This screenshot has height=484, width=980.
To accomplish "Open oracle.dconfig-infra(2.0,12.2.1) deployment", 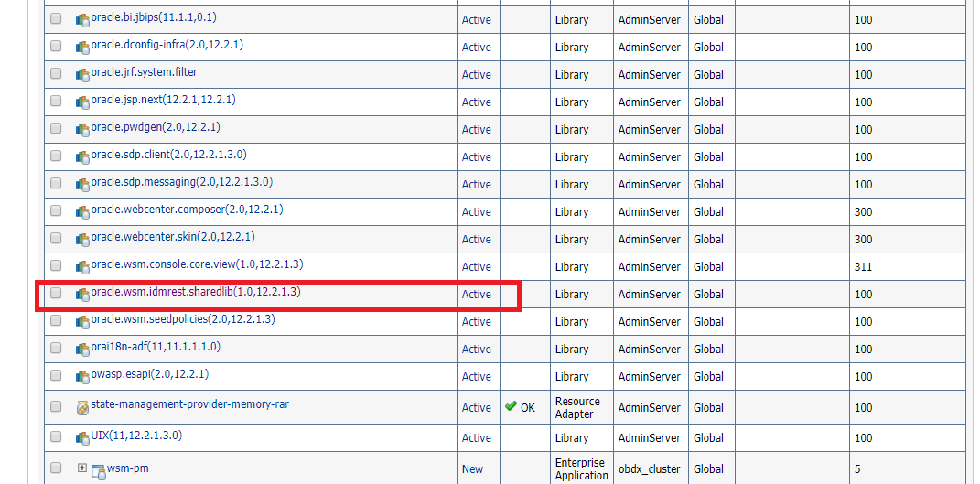I will click(x=167, y=45).
